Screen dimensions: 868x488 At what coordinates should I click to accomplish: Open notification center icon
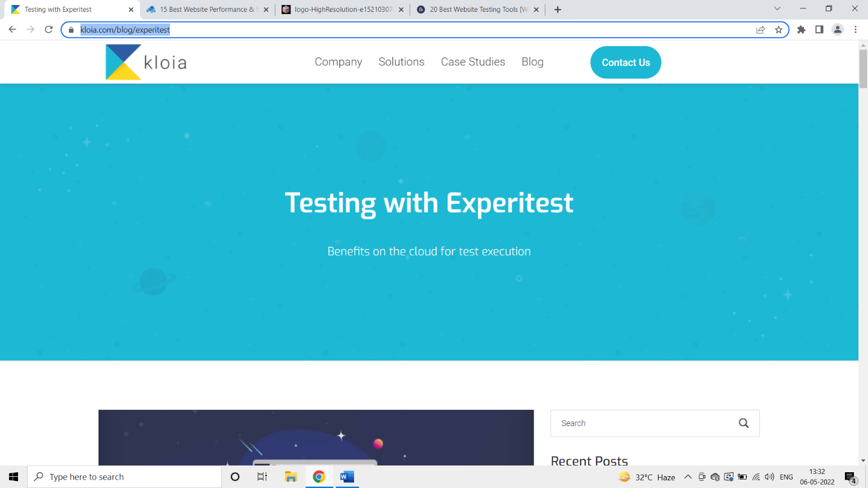[x=851, y=478]
